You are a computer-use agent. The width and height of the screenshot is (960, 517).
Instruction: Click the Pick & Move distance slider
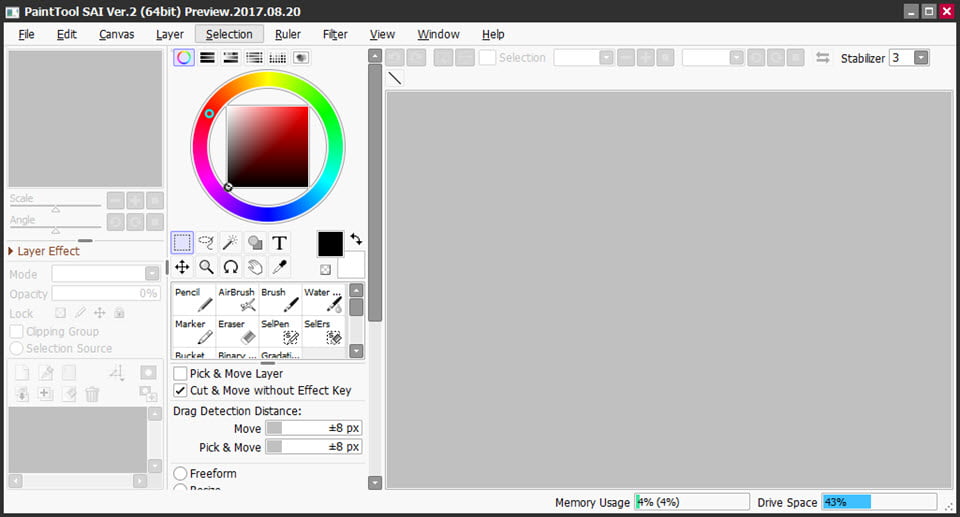pyautogui.click(x=313, y=447)
